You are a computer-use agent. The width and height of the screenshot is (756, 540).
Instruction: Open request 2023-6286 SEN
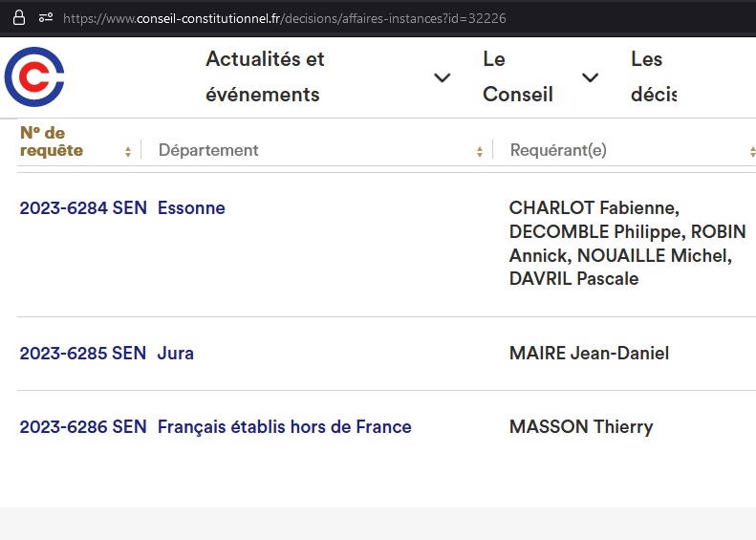(83, 426)
